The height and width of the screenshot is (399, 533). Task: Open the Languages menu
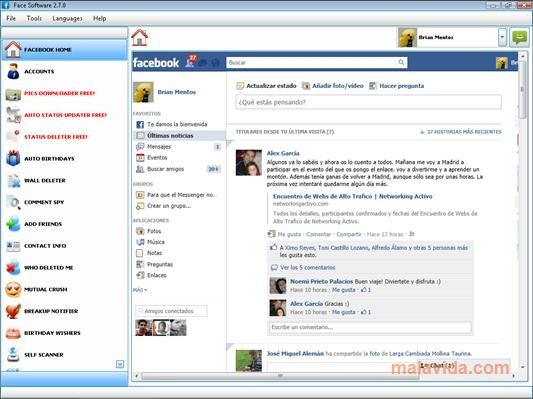[67, 18]
